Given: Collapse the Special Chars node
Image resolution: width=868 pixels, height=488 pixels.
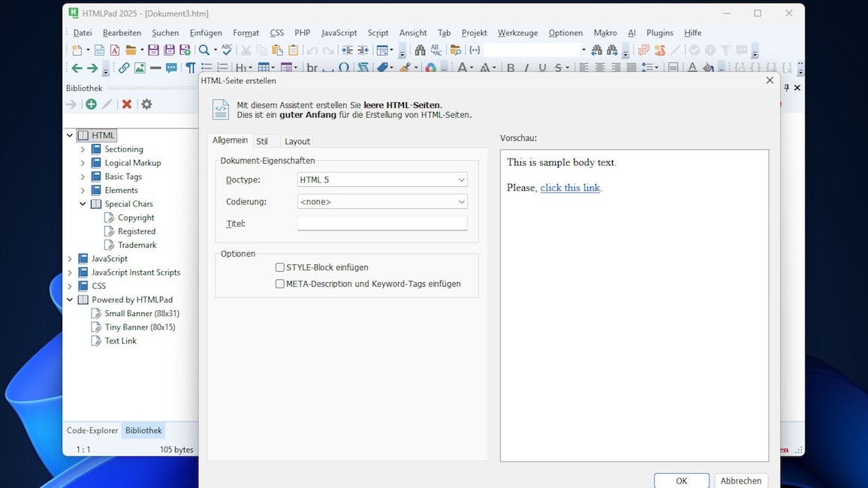Looking at the screenshot, I should (x=83, y=203).
